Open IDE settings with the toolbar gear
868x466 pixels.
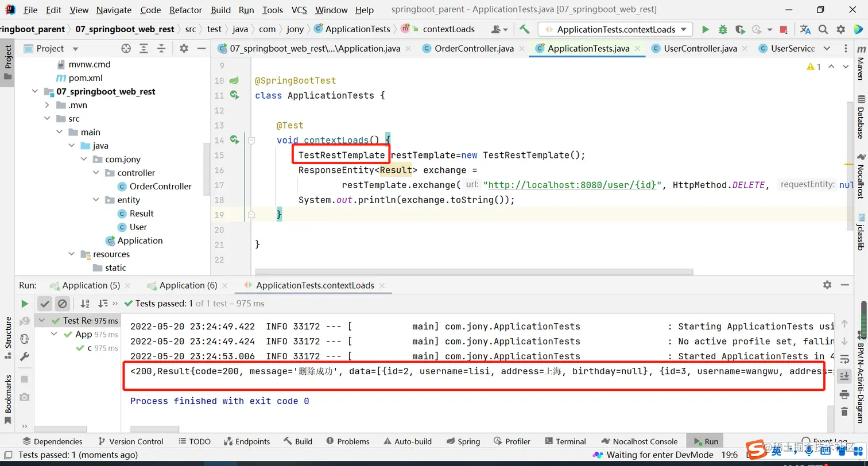coord(841,29)
